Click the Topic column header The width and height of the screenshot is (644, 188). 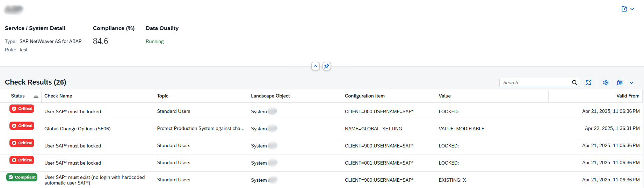point(162,96)
